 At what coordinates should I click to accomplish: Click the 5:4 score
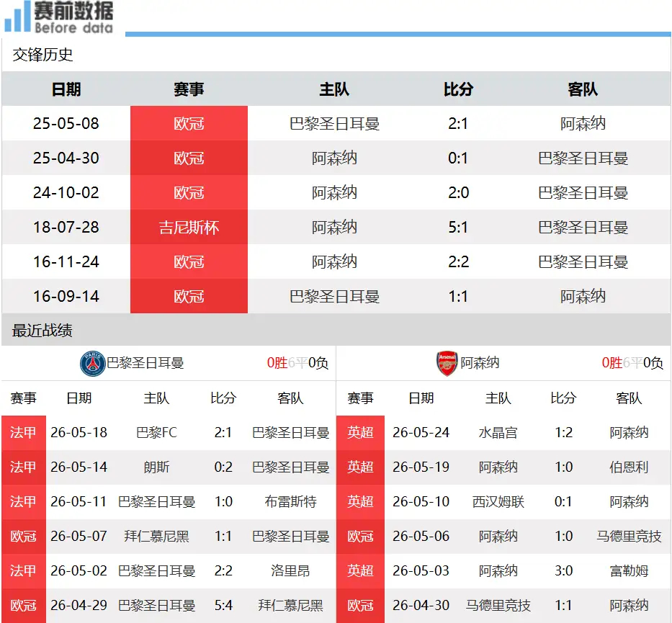(x=223, y=606)
